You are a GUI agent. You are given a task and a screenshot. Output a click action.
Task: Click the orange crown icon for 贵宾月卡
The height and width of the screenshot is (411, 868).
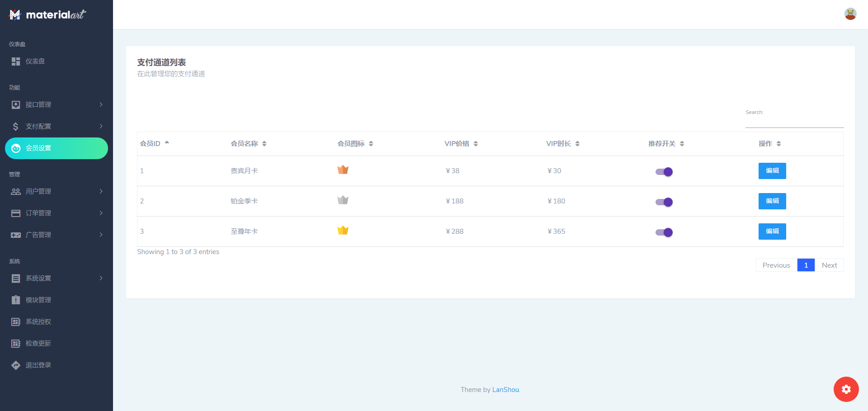tap(343, 170)
